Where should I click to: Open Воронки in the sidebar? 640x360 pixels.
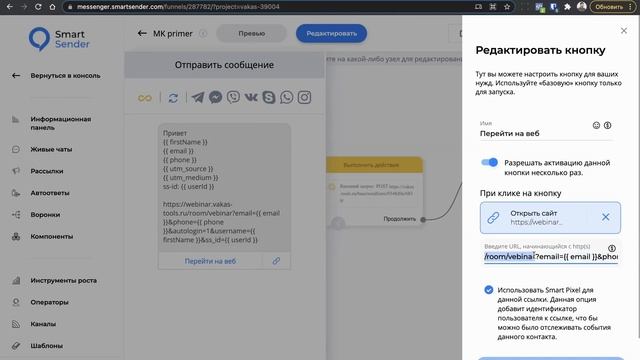[x=36, y=214]
